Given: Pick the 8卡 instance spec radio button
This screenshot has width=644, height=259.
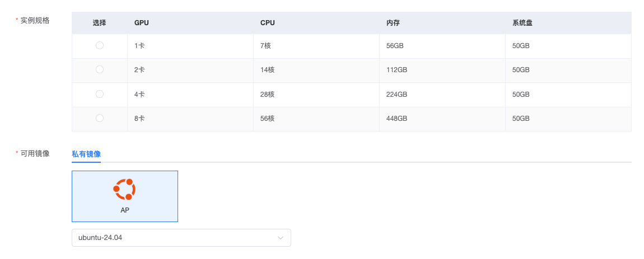Looking at the screenshot, I should (x=99, y=118).
